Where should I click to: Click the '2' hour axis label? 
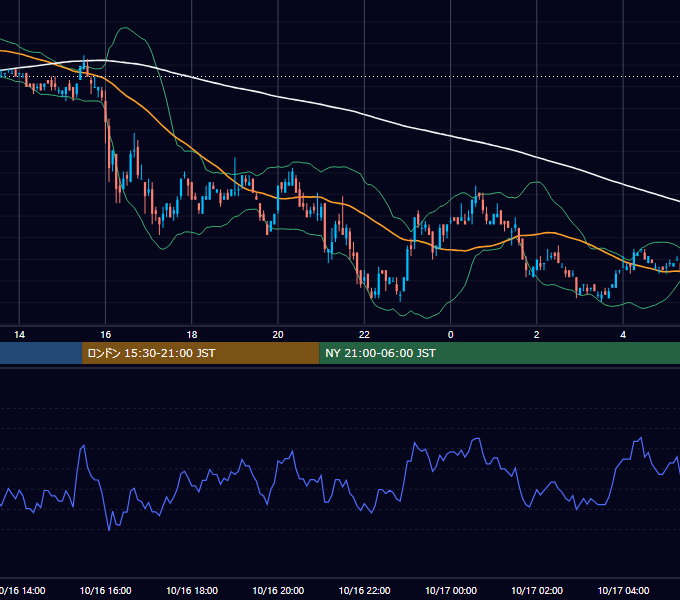pos(536,335)
